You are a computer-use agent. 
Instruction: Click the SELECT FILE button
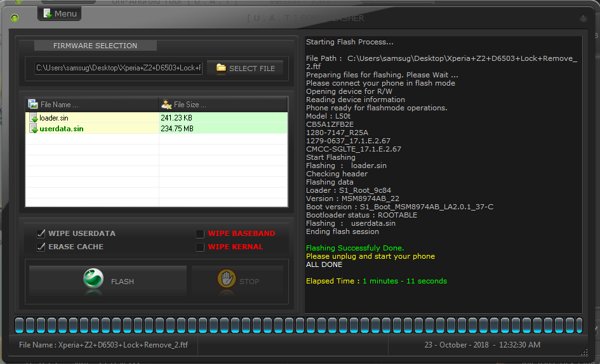[x=245, y=68]
